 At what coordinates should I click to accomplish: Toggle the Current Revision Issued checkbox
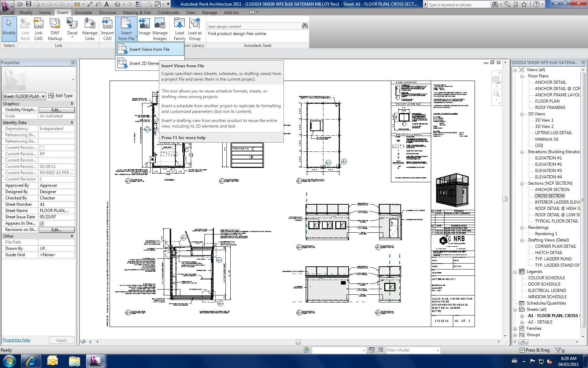pos(42,148)
